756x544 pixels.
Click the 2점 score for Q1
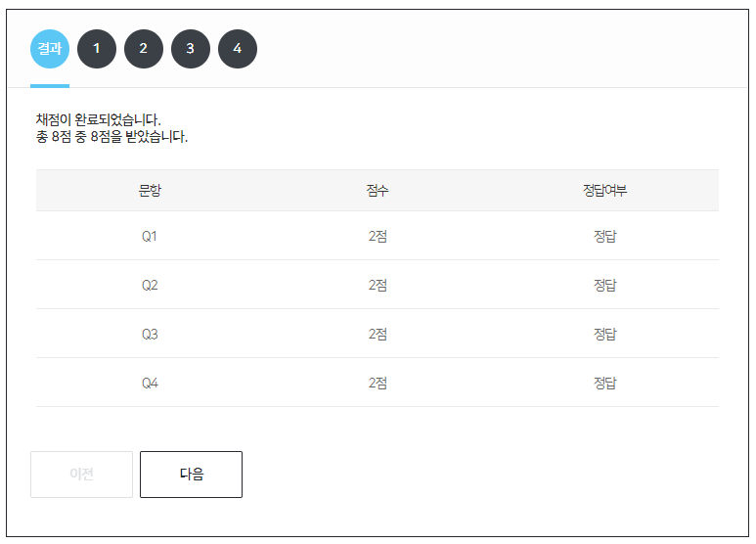pos(378,237)
